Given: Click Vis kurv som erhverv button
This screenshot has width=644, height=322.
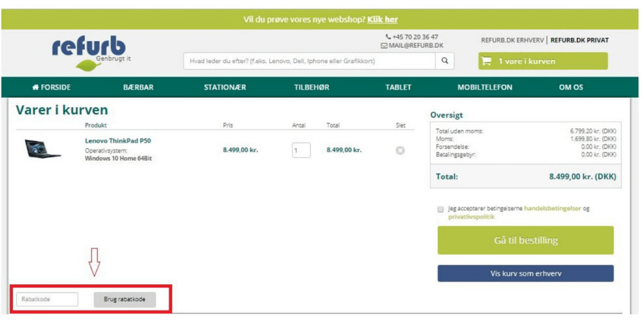Looking at the screenshot, I should (526, 273).
